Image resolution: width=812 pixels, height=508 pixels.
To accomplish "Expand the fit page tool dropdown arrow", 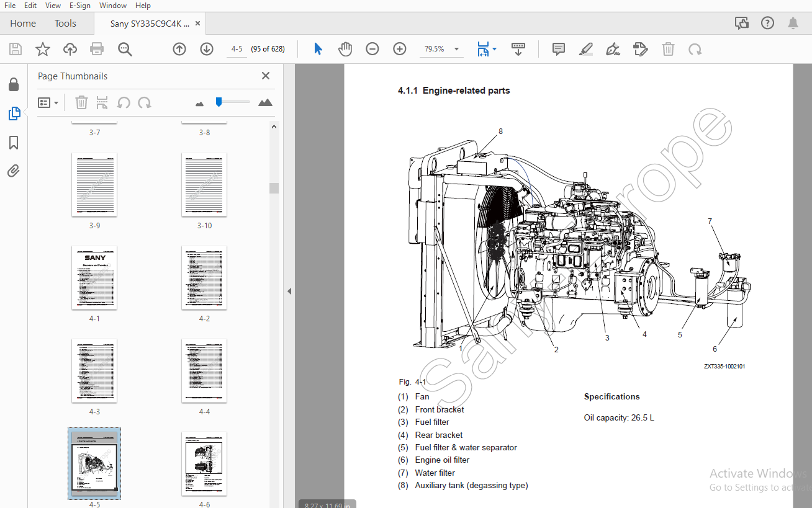I will pyautogui.click(x=494, y=49).
